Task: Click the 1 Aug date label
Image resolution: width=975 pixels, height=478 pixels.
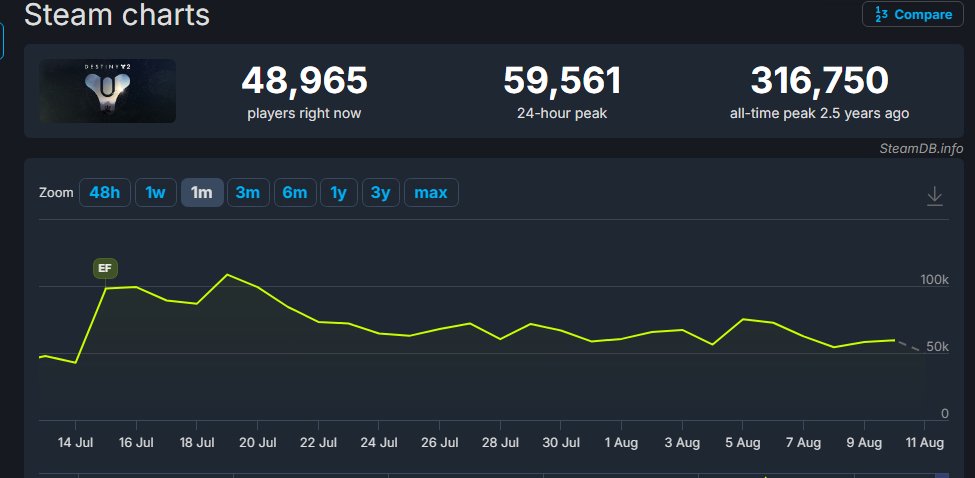Action: tap(621, 443)
